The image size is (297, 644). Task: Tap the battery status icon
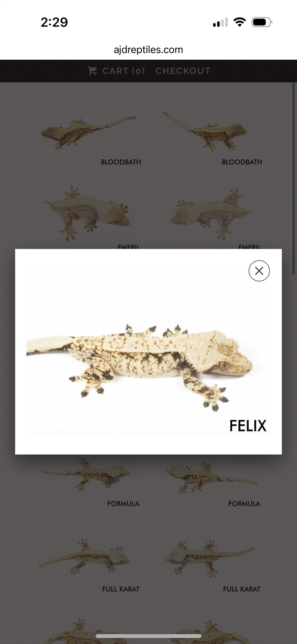point(262,22)
